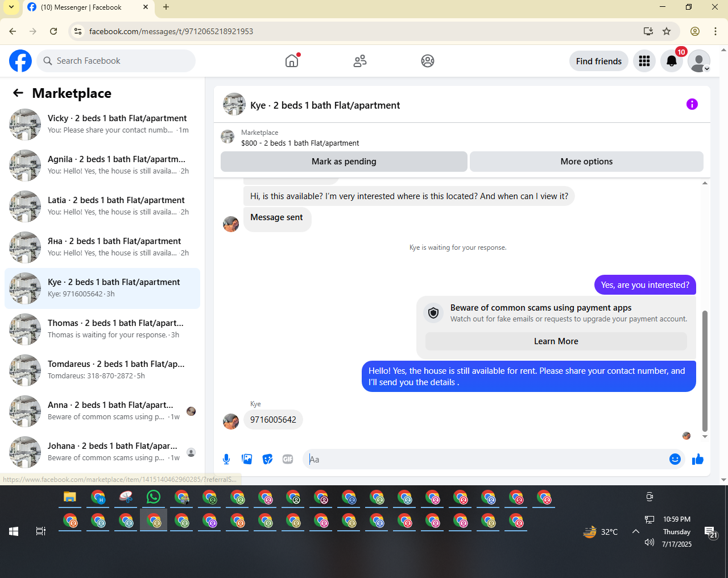728x578 pixels.
Task: Click the Mark as pending button
Action: pyautogui.click(x=344, y=162)
